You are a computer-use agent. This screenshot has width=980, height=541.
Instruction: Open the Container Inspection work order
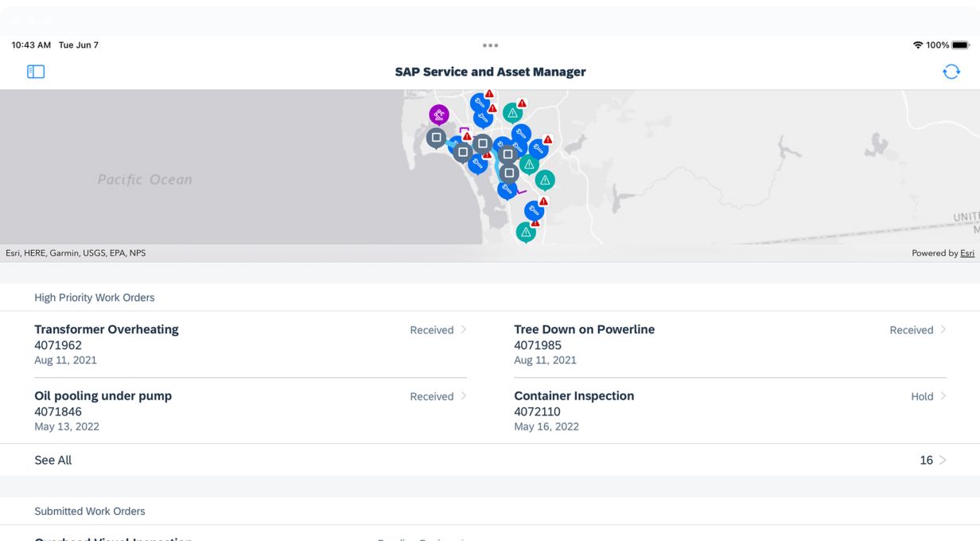[574, 396]
